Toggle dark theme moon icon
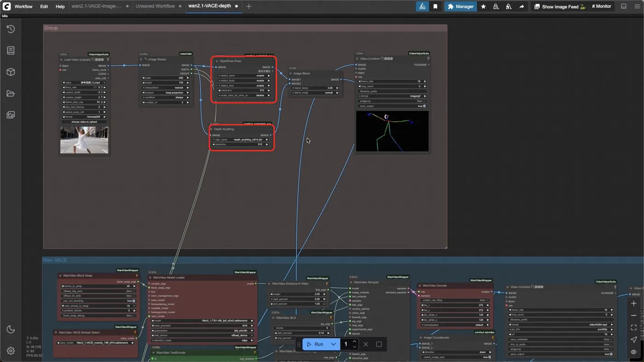Image resolution: width=644 pixels, height=362 pixels. (11, 329)
